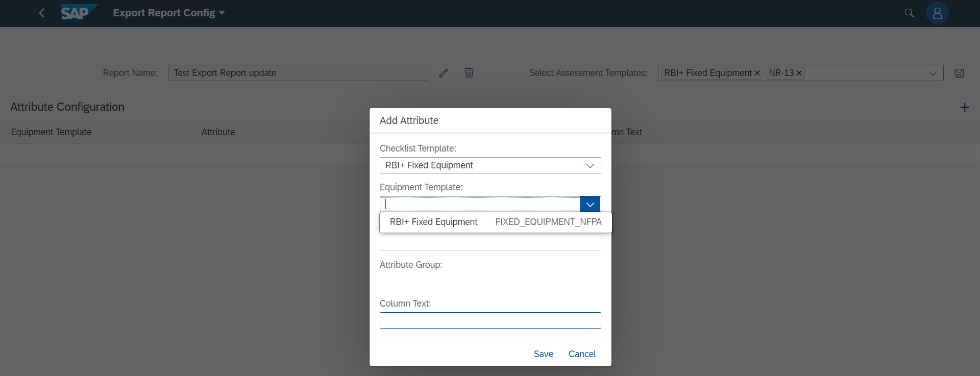
Task: Open the user profile avatar
Action: (x=937, y=13)
